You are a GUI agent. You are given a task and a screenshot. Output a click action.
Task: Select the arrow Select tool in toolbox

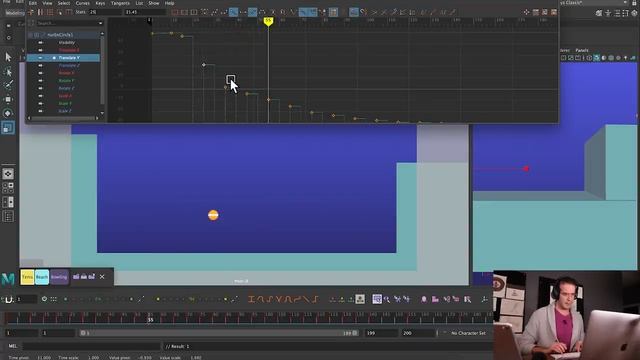click(8, 57)
